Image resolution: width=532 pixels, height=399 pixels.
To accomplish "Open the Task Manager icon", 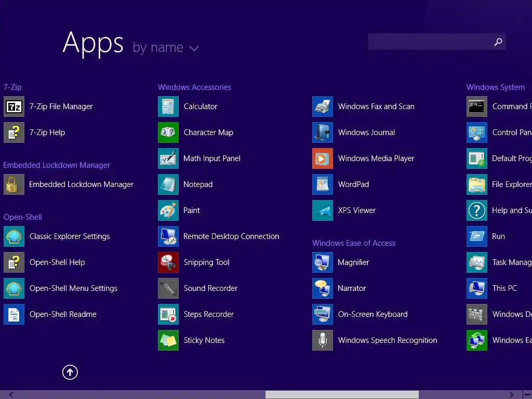I will point(477,262).
